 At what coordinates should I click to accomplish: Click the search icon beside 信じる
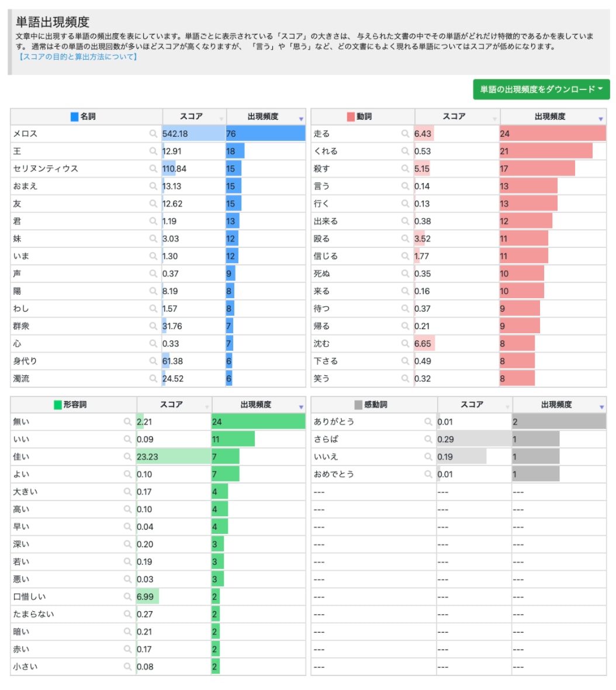(405, 256)
